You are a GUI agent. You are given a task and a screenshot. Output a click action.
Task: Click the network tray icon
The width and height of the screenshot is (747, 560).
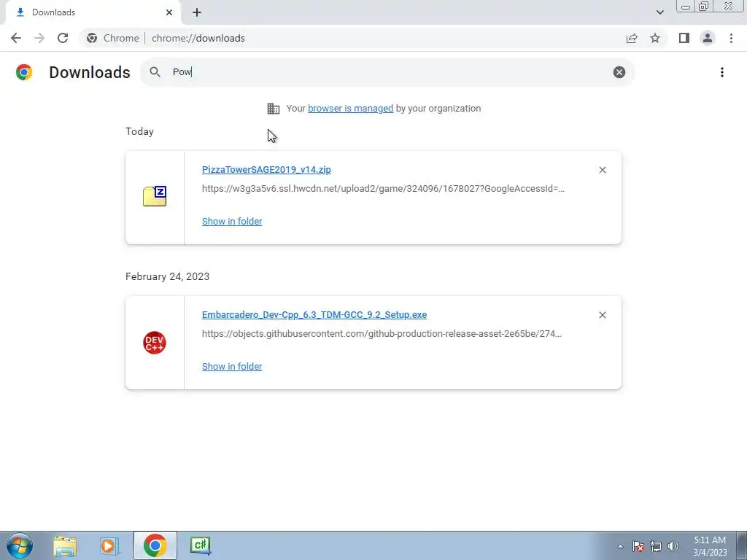[656, 546]
